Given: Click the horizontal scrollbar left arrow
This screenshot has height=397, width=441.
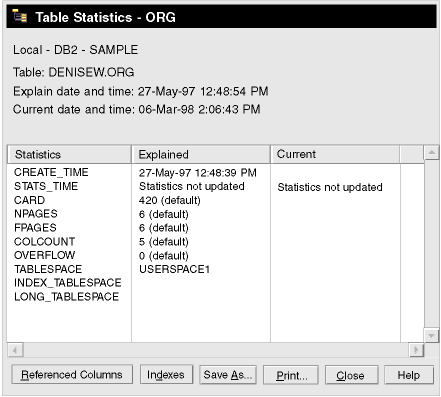Looking at the screenshot, I should tap(15, 350).
